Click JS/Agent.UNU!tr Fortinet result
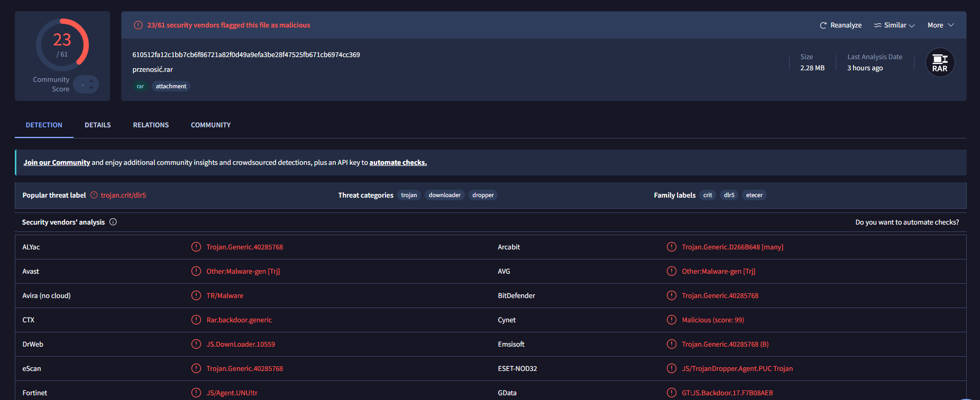The height and width of the screenshot is (400, 980). [x=232, y=393]
